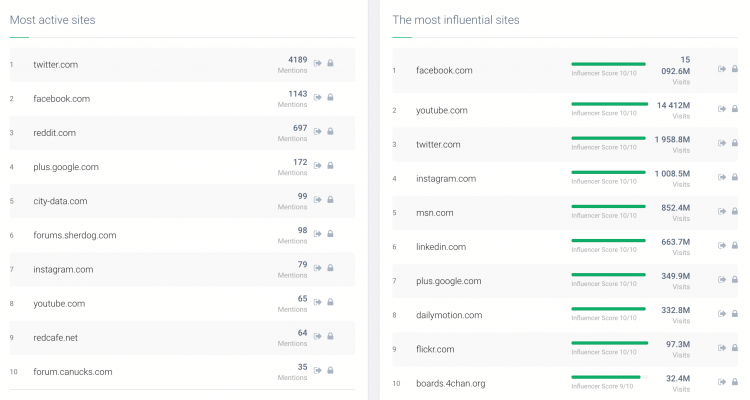Open twitter.com mentions via arrow icon in active sites
Viewport: 750px width, 400px height.
tap(318, 63)
